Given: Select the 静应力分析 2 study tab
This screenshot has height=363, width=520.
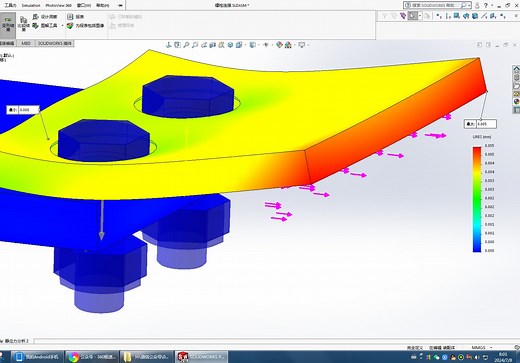Looking at the screenshot, I should point(16,341).
